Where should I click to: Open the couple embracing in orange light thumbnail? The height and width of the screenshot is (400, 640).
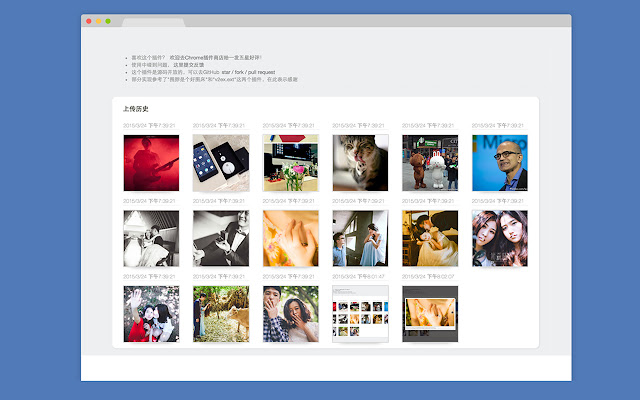coord(430,238)
